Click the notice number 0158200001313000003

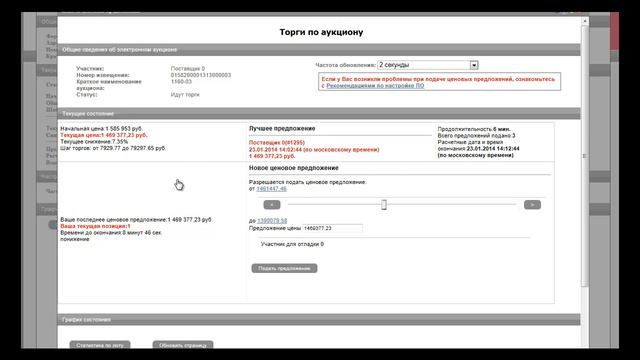(x=201, y=75)
